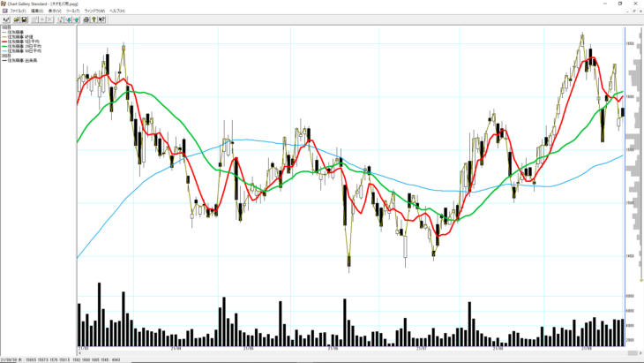The image size is (644, 363).
Task: Open the ウィンドウ(W) menu
Action: [x=94, y=11]
